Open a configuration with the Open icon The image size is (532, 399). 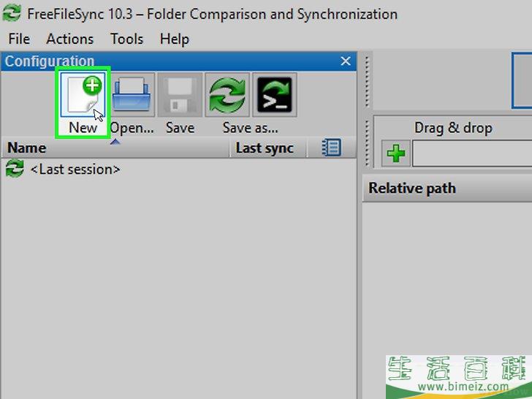pyautogui.click(x=132, y=95)
